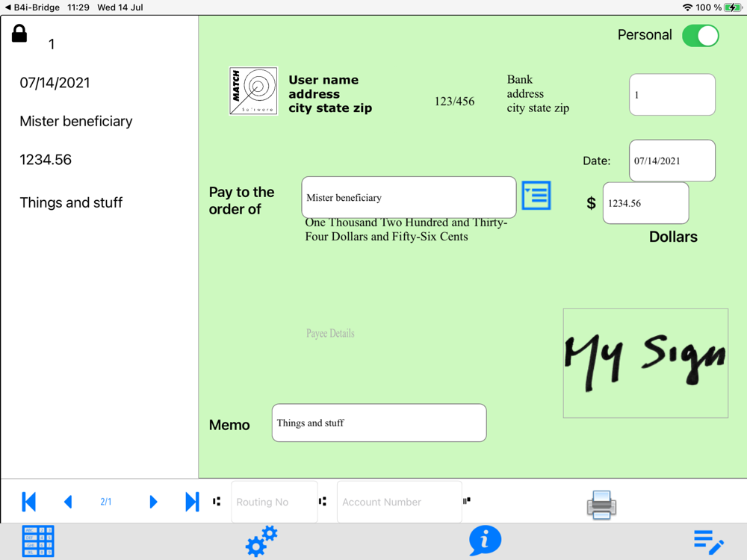The width and height of the screenshot is (747, 560).
Task: Open the edit list pencil icon
Action: [708, 542]
